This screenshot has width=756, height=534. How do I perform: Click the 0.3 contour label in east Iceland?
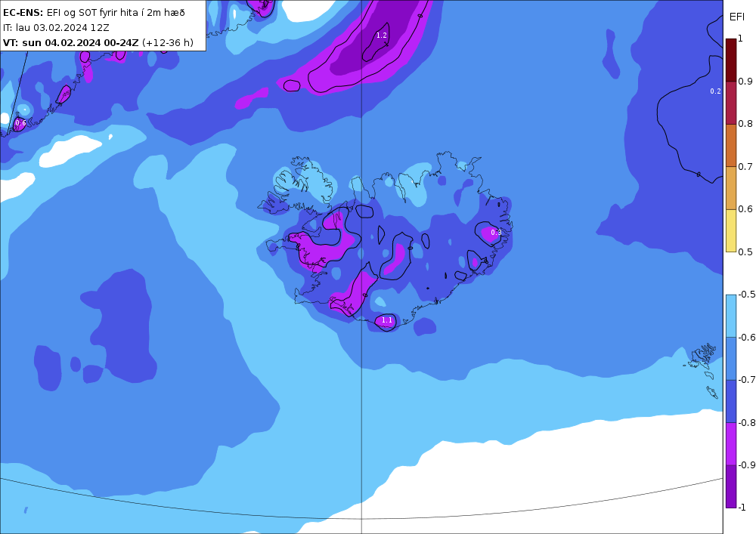pos(496,232)
